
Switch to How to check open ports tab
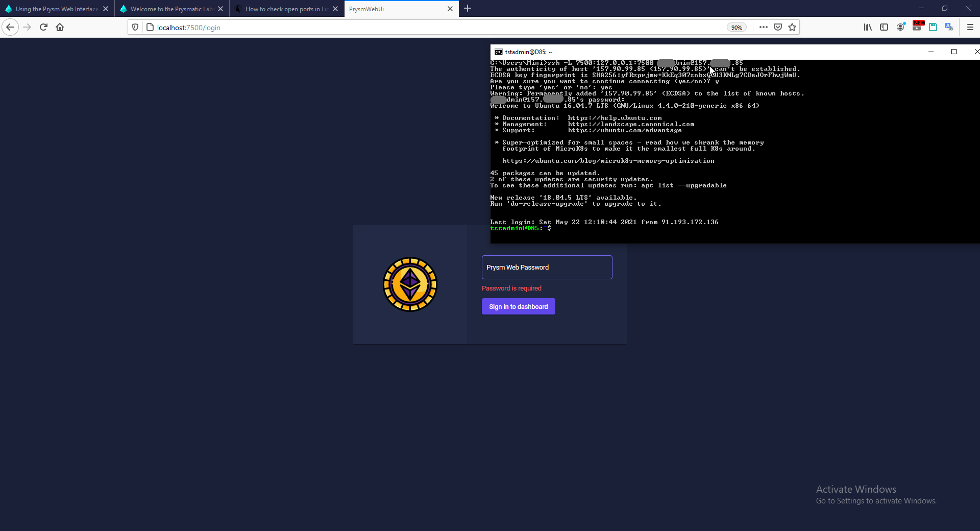point(287,9)
